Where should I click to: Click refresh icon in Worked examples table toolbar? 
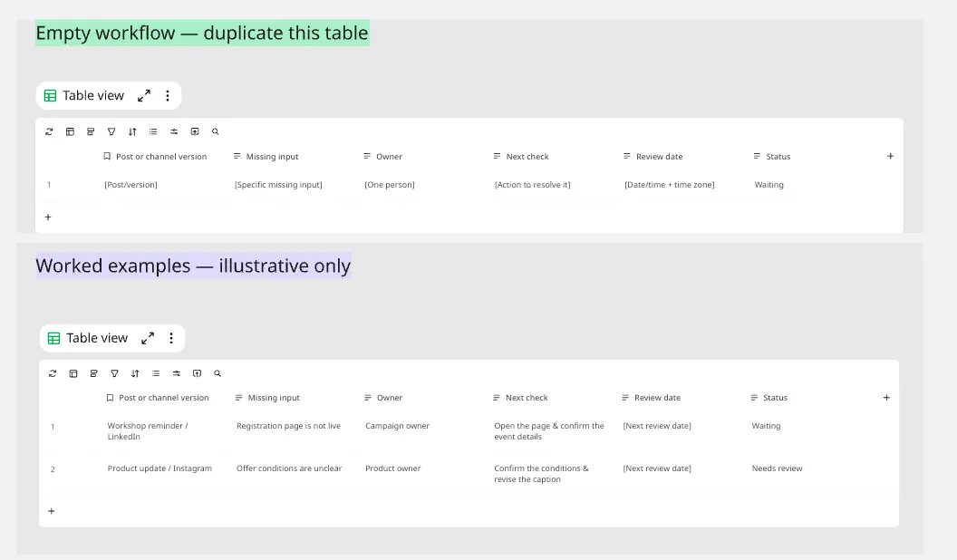click(53, 373)
